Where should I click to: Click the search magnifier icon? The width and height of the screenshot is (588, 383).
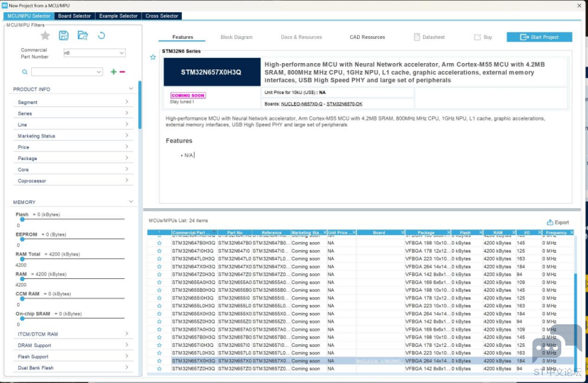(x=25, y=72)
